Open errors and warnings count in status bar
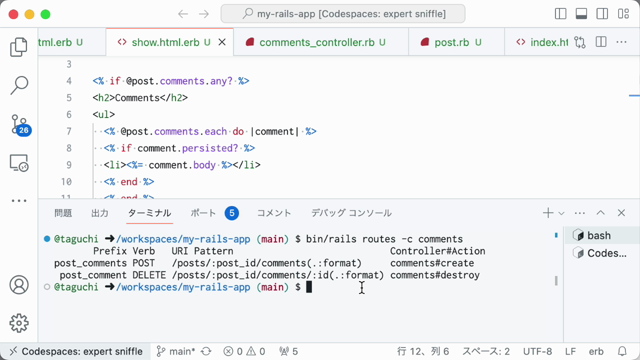The height and width of the screenshot is (360, 640). click(244, 351)
